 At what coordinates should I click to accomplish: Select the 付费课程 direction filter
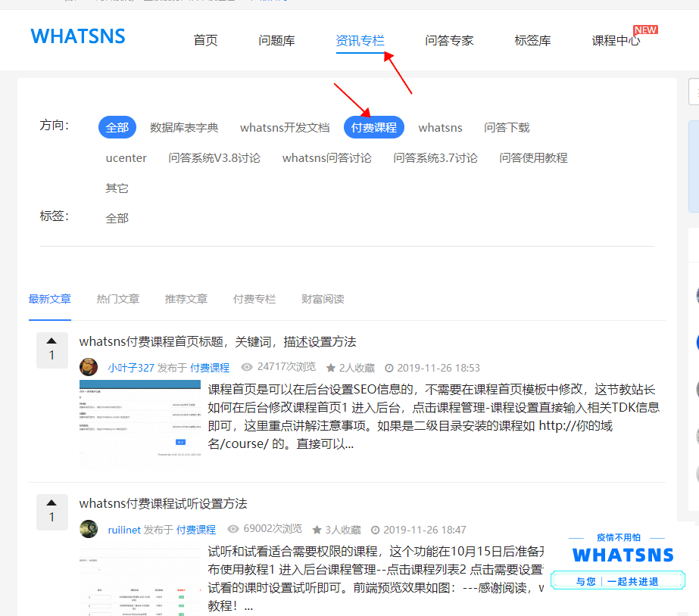[373, 127]
